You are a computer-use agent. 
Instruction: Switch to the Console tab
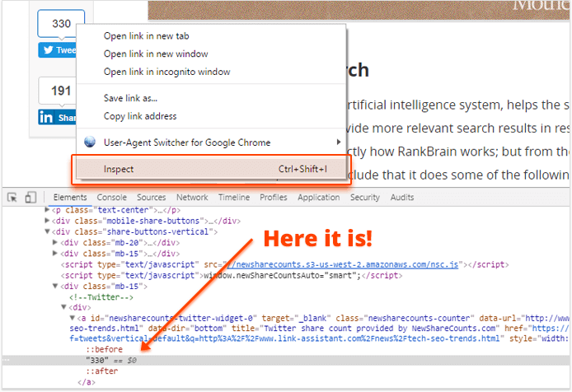click(111, 198)
